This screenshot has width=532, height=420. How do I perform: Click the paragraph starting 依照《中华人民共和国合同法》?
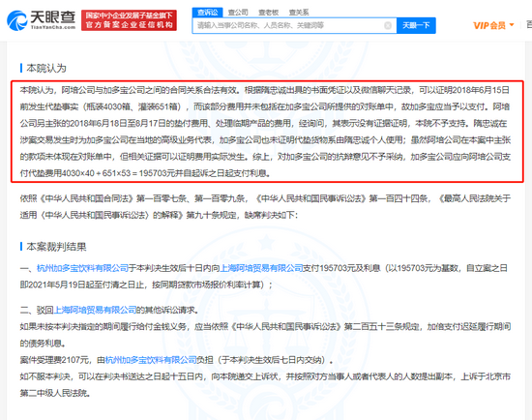click(265, 207)
